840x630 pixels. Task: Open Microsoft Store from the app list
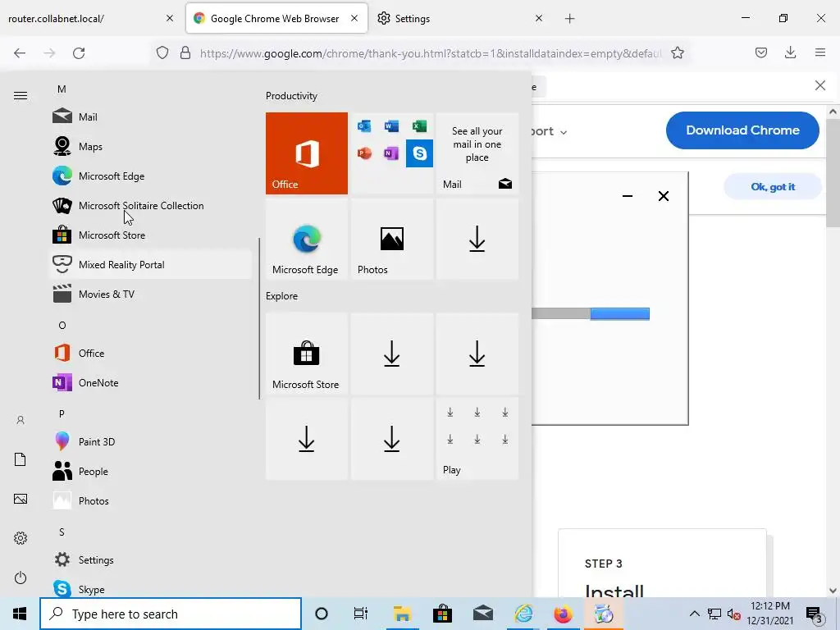[x=150, y=235]
